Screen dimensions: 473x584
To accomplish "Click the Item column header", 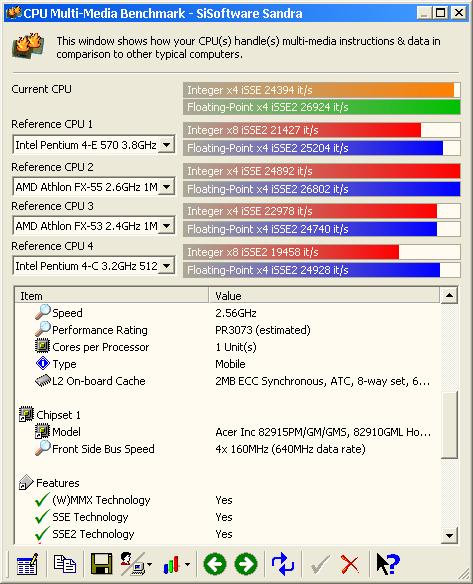I will click(x=111, y=296).
